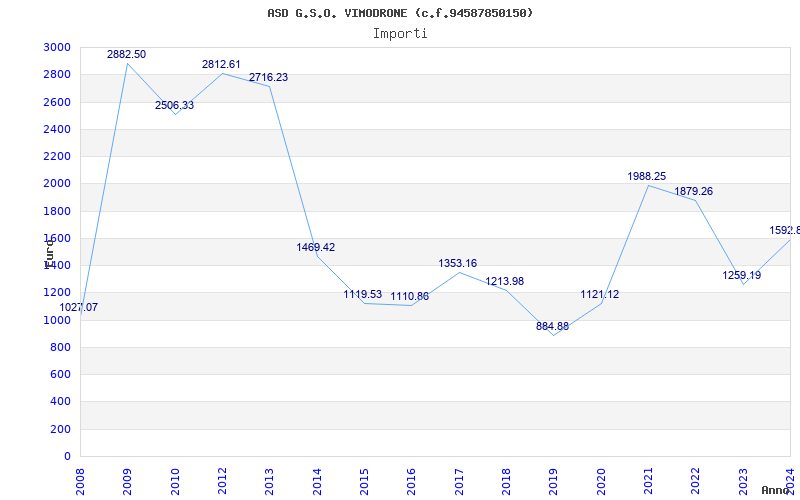Select the 1879.26 data label

pyautogui.click(x=694, y=191)
